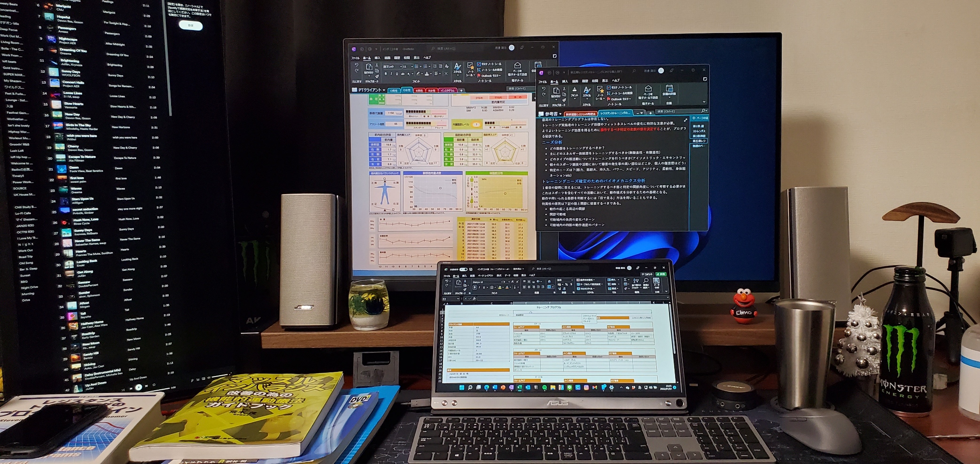Click the taskbar search magnifier on the laptop
The height and width of the screenshot is (464, 980).
[470, 387]
